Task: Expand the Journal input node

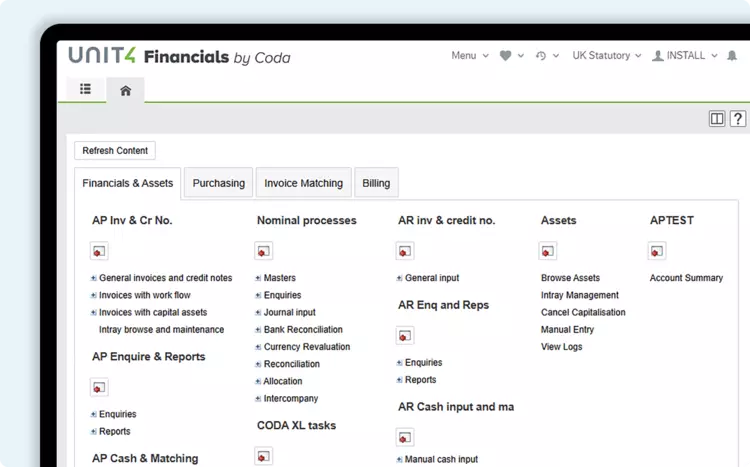Action: [258, 312]
